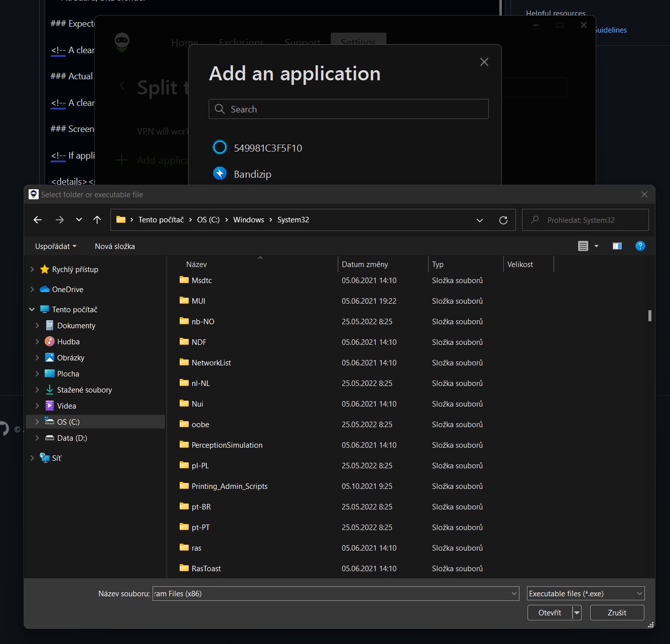Toggle the preview pane
The width and height of the screenshot is (670, 644).
click(x=617, y=246)
